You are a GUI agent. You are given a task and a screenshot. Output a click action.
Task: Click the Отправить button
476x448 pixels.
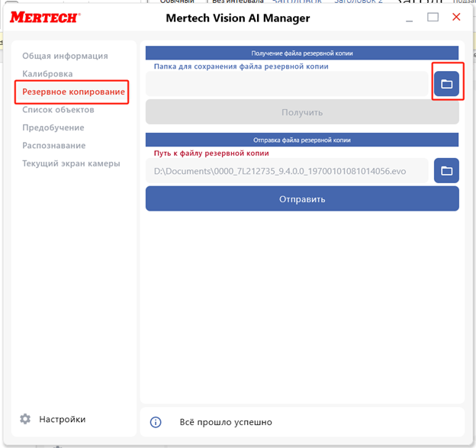click(302, 199)
